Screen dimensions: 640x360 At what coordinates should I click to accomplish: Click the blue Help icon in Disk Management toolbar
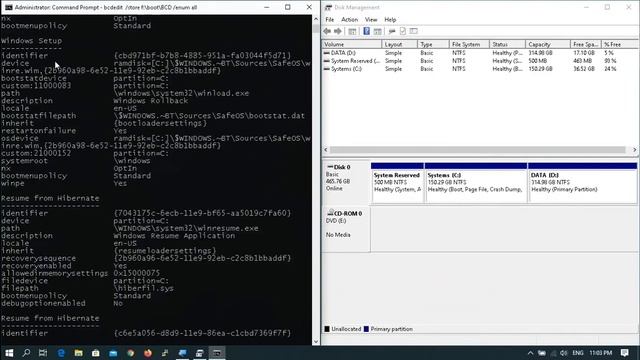tap(367, 31)
